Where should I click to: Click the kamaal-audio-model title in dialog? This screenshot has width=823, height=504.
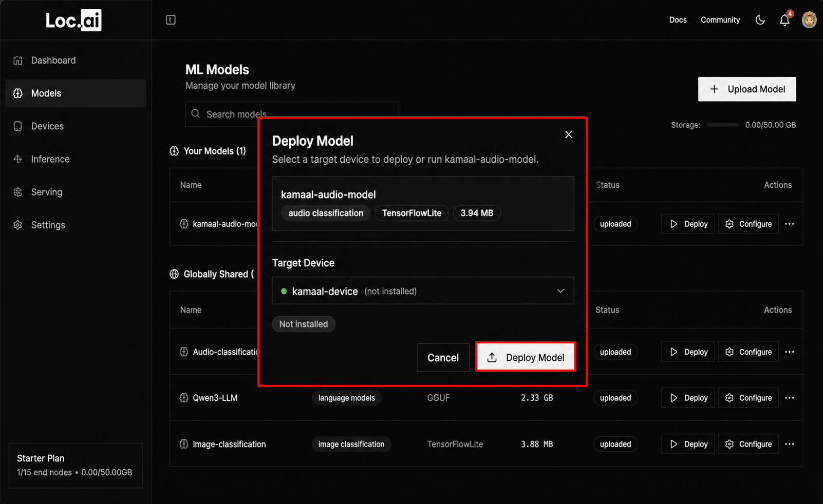point(328,195)
